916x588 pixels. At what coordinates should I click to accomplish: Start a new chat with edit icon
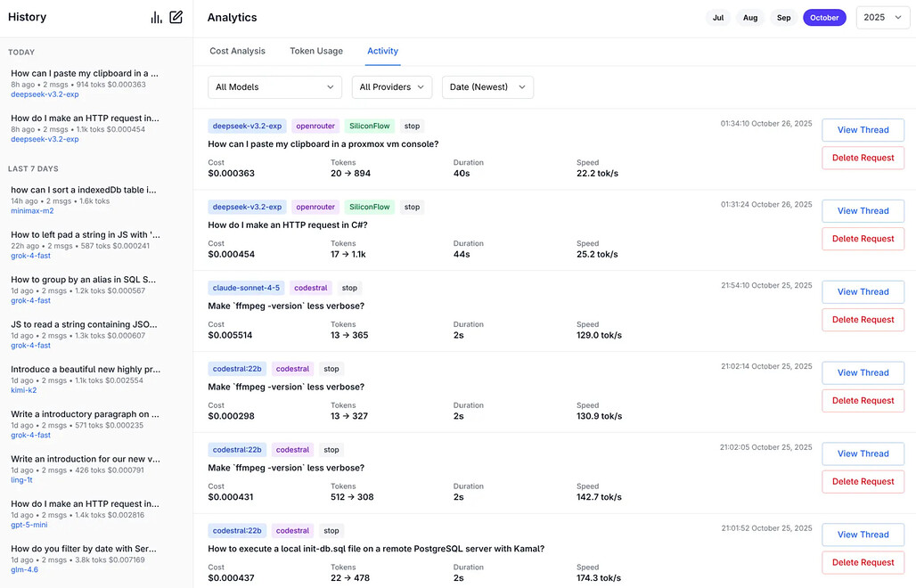[x=176, y=17]
